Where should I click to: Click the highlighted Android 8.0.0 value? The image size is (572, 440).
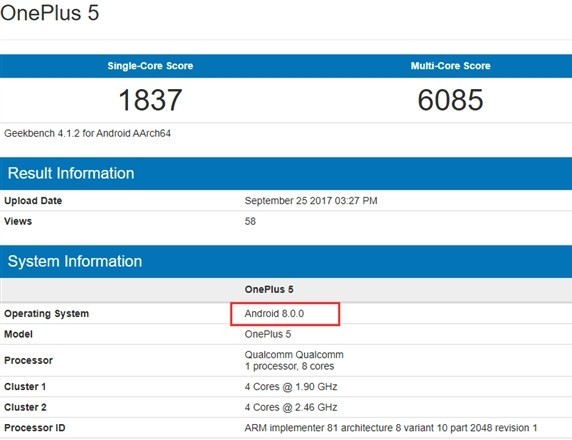(x=274, y=313)
